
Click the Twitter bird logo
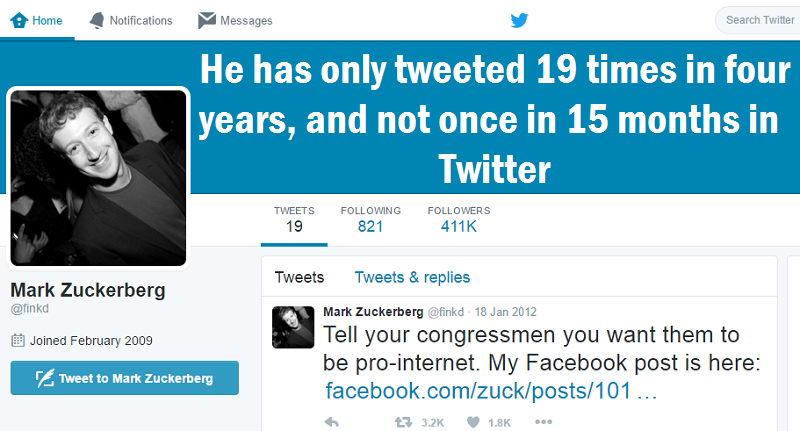click(519, 20)
